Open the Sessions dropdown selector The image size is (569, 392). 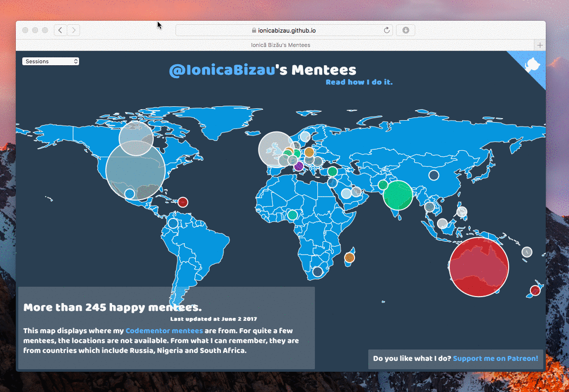(50, 61)
